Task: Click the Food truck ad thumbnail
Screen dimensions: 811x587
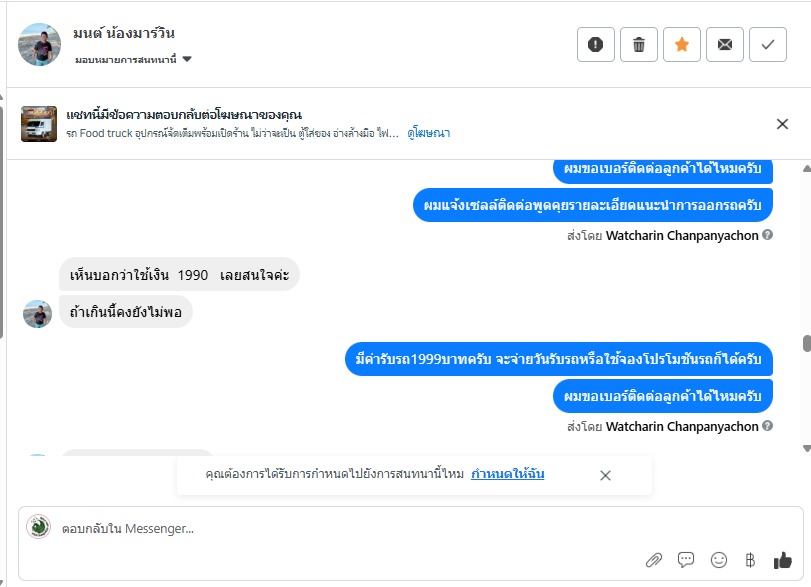Action: pyautogui.click(x=39, y=124)
